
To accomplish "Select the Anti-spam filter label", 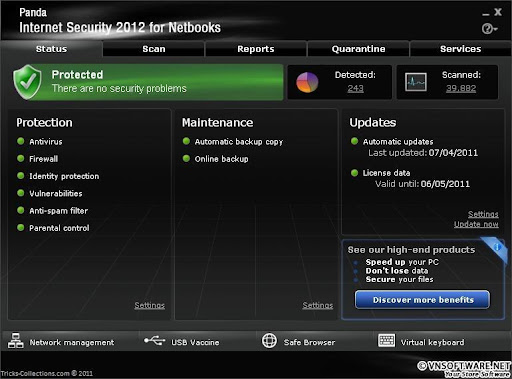I will tap(58, 211).
